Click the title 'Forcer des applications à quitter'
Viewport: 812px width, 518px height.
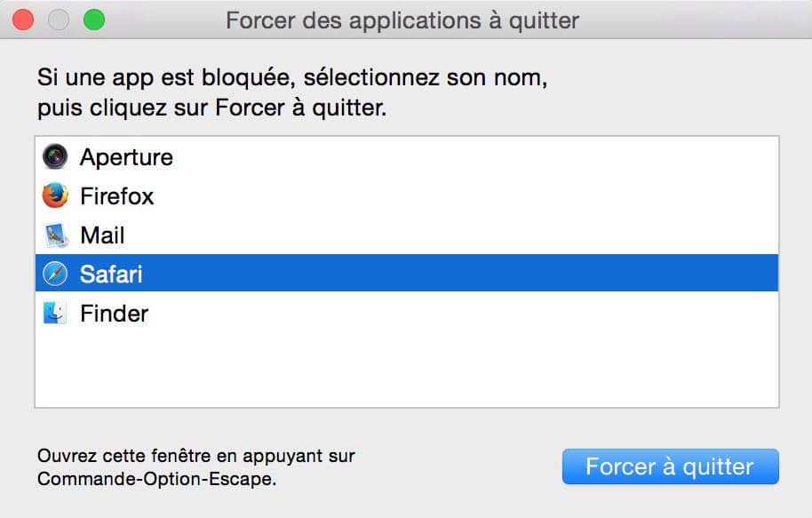click(402, 20)
